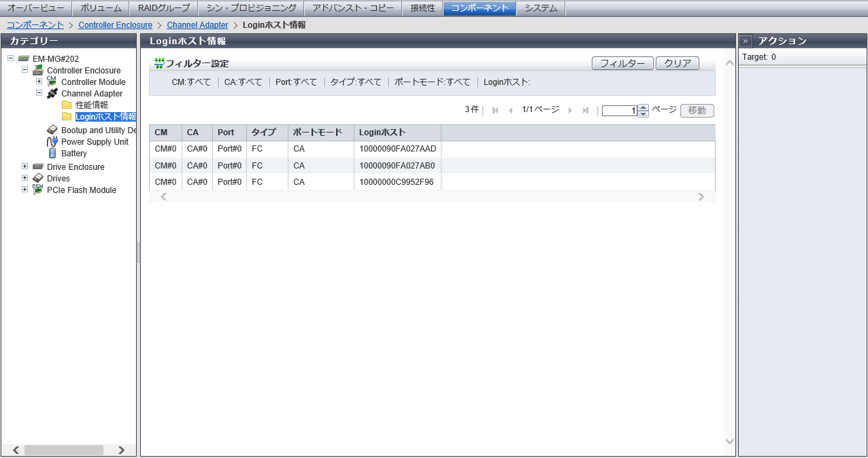Screen dimensions: 868x458
Task: Click the Channel Adapter connector icon
Action: [52, 94]
